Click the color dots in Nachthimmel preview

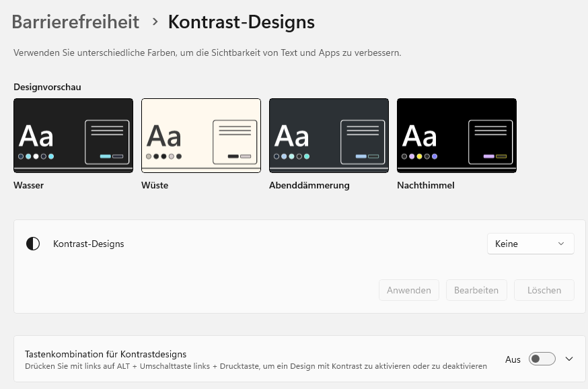420,156
